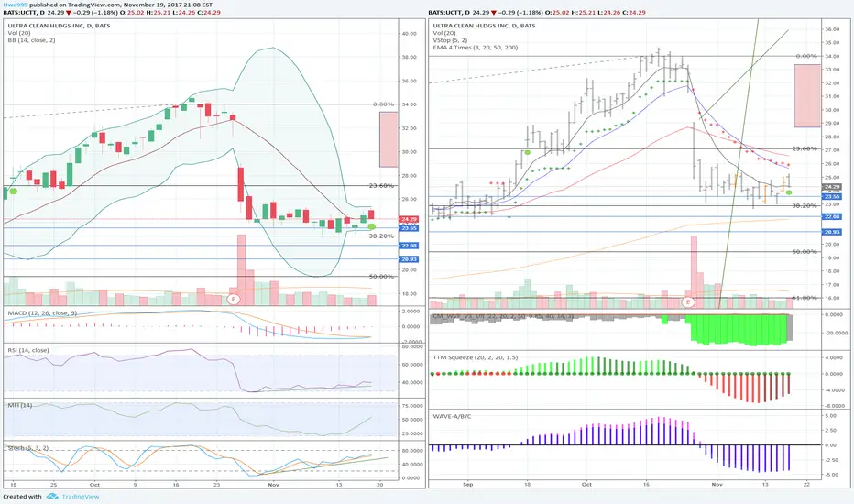Viewport: 854px width, 504px height.
Task: Click the RSI (14, close) pane label
Action: (28, 350)
